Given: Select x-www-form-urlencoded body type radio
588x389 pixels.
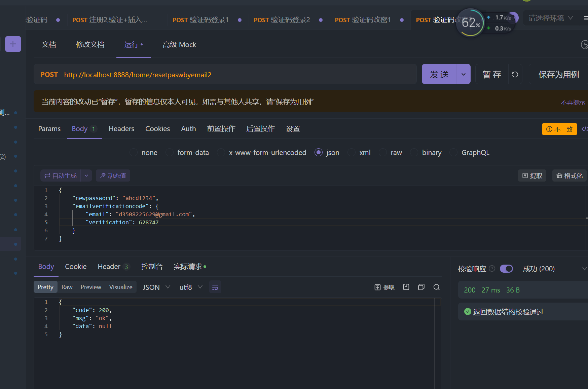Looking at the screenshot, I should [x=221, y=153].
